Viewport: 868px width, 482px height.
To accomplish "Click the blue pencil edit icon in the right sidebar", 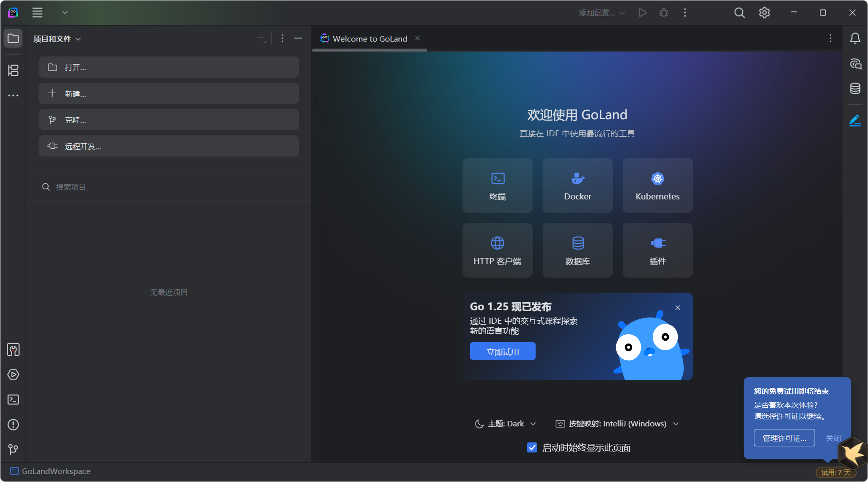I will pos(855,120).
